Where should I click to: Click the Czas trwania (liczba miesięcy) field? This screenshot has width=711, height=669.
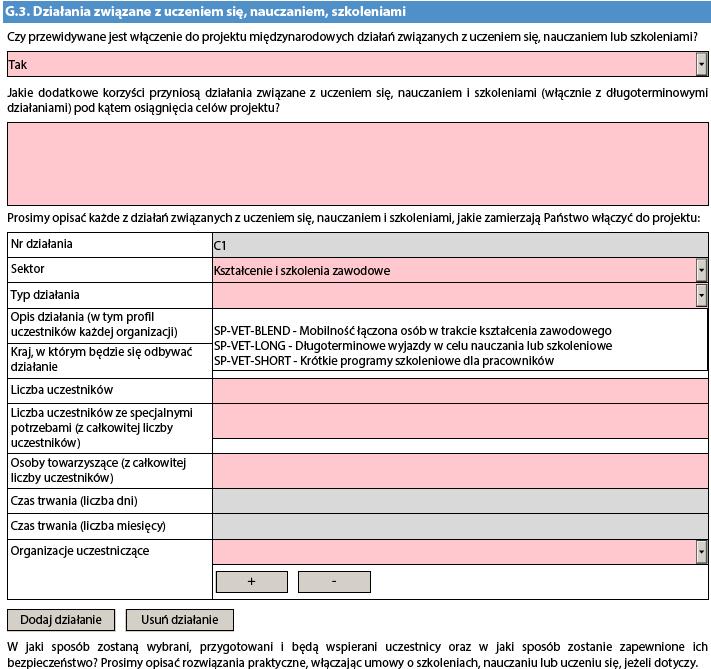pos(460,526)
